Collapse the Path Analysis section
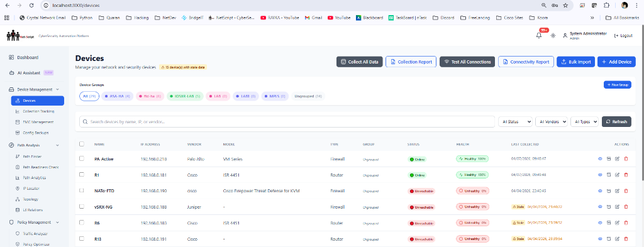Viewport: 644px width, 247px height. pyautogui.click(x=35, y=145)
